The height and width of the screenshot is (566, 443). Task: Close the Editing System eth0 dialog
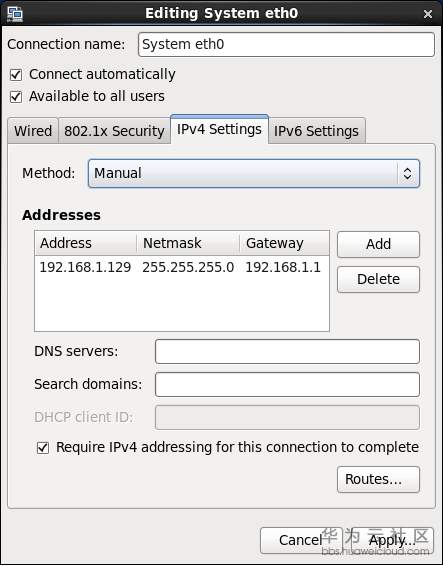tap(428, 14)
